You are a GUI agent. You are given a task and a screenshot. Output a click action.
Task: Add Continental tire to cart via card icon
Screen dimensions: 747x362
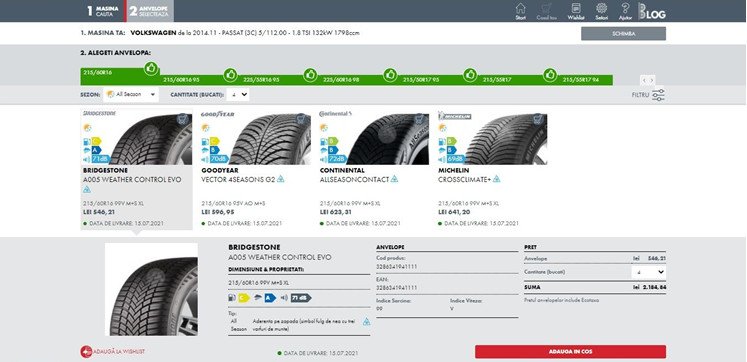click(x=418, y=119)
